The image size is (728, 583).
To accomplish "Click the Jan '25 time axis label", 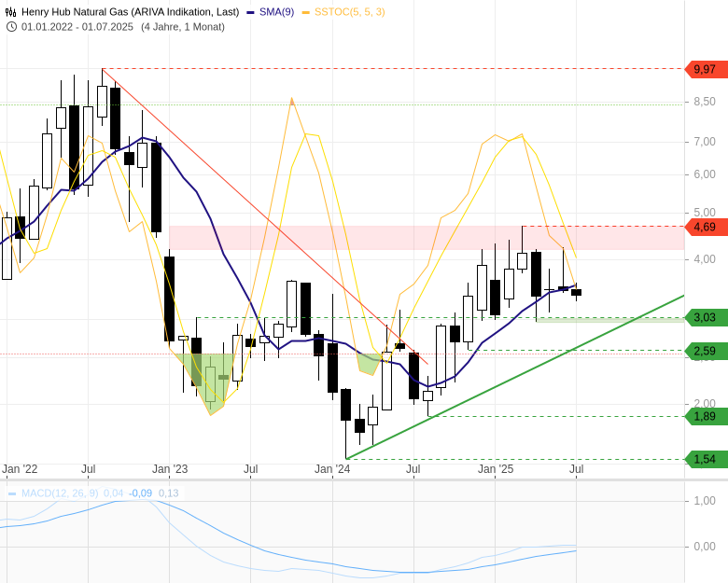I will tap(496, 469).
